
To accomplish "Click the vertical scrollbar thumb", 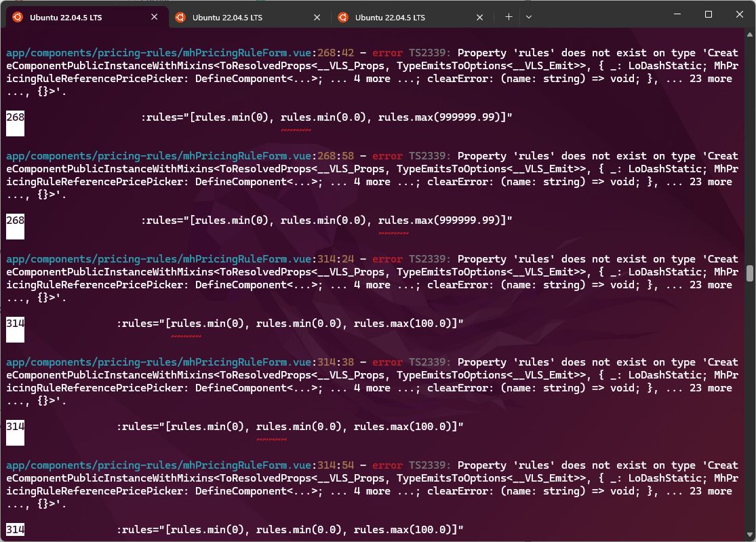I will pos(750,273).
